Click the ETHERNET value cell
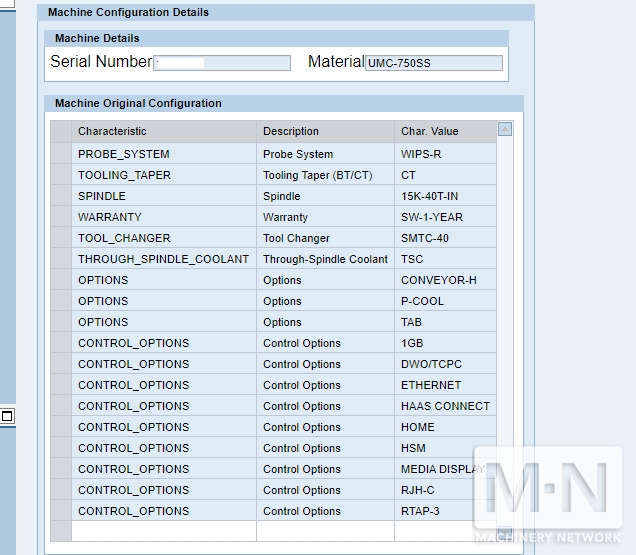 445,385
